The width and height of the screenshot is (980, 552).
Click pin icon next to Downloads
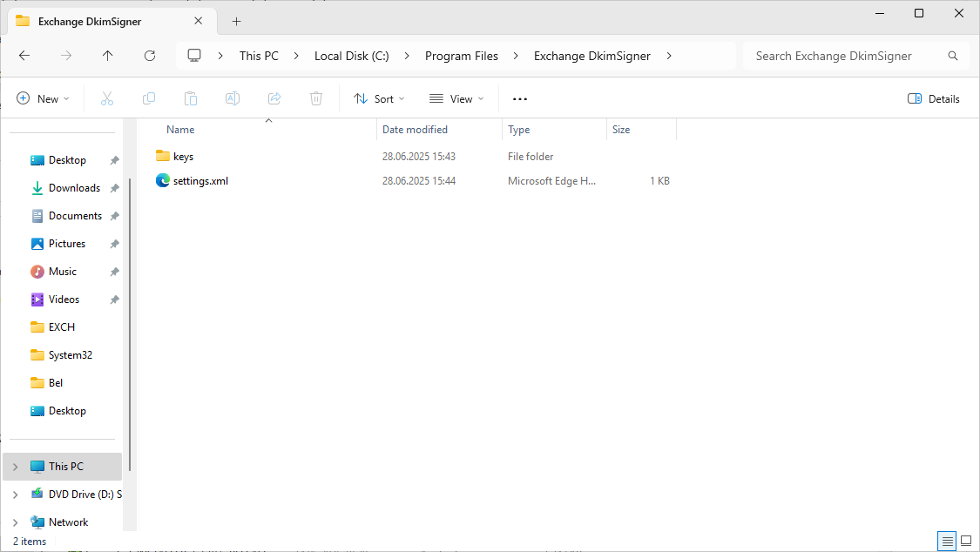pyautogui.click(x=114, y=188)
